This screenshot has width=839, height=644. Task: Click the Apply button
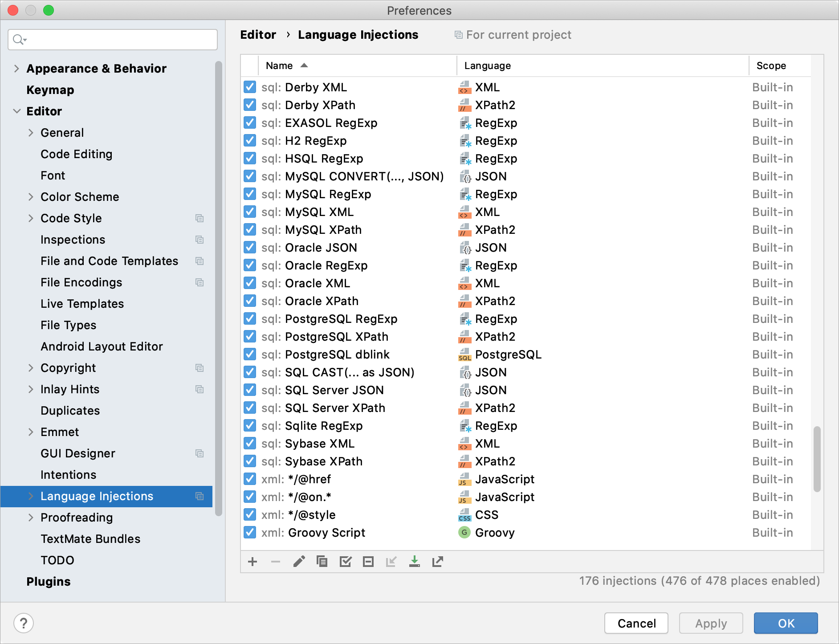point(711,623)
